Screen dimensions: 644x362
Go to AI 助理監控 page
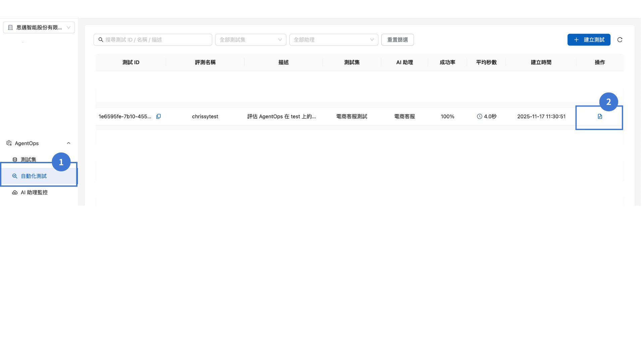34,192
